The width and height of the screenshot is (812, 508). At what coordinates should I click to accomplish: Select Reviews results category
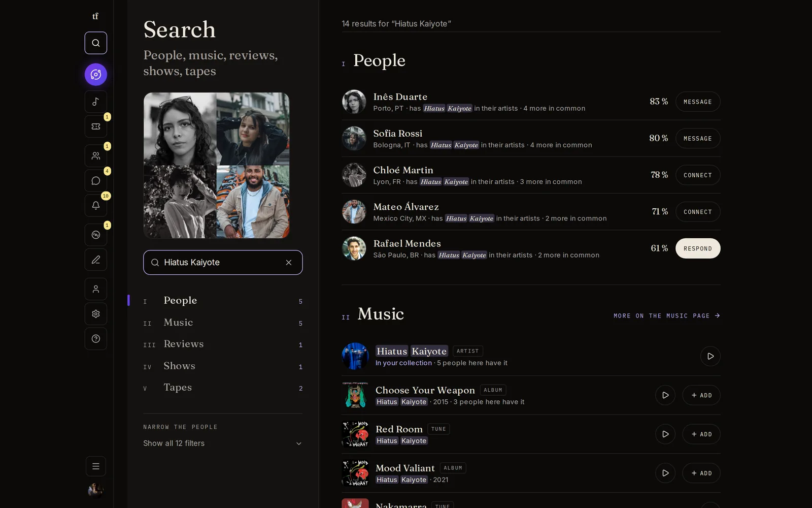[x=223, y=344]
